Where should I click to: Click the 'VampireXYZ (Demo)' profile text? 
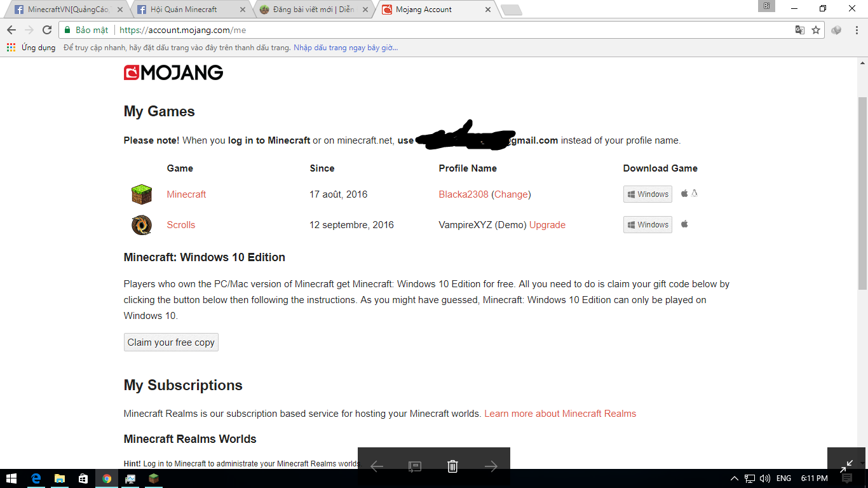point(483,225)
